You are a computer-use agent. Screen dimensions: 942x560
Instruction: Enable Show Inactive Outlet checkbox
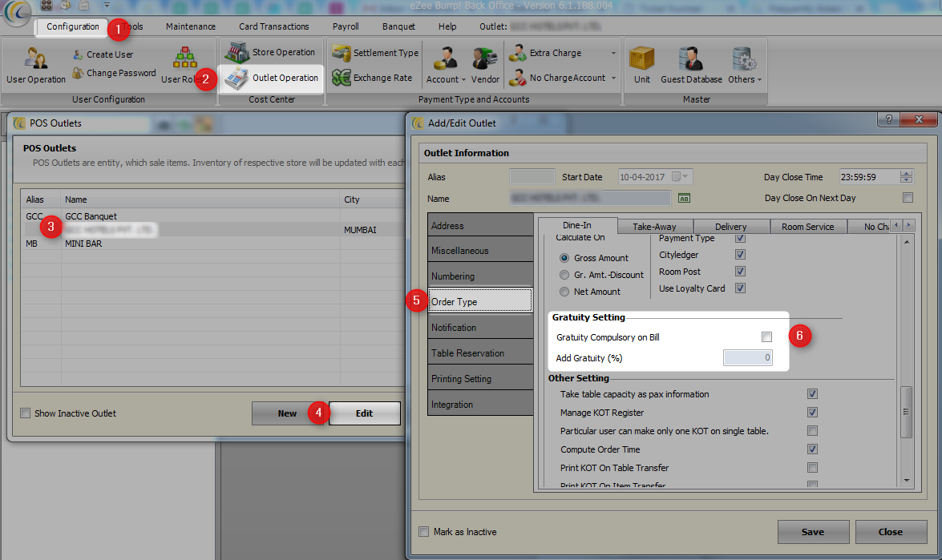[25, 413]
